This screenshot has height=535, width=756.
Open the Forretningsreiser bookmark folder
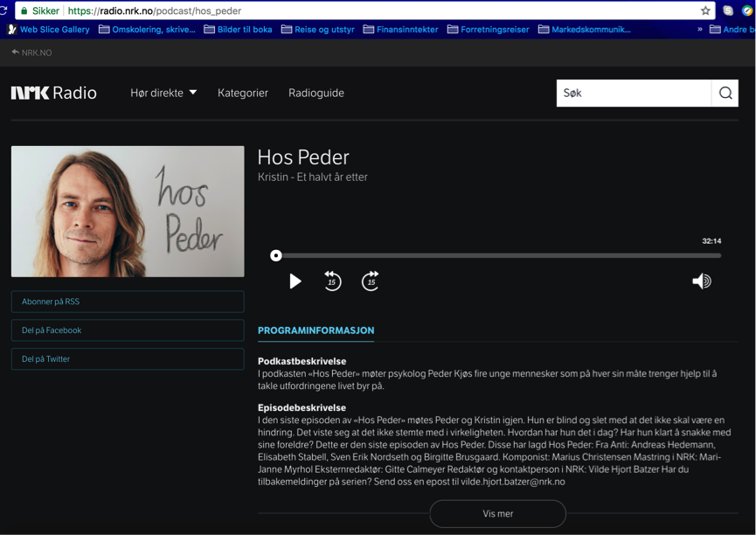(x=488, y=30)
